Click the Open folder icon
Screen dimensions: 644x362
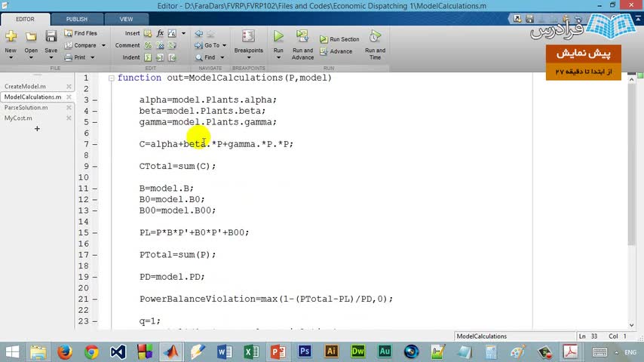click(x=31, y=36)
